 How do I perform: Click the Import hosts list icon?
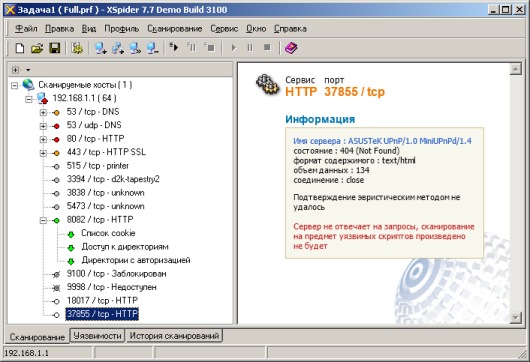pyautogui.click(x=135, y=48)
